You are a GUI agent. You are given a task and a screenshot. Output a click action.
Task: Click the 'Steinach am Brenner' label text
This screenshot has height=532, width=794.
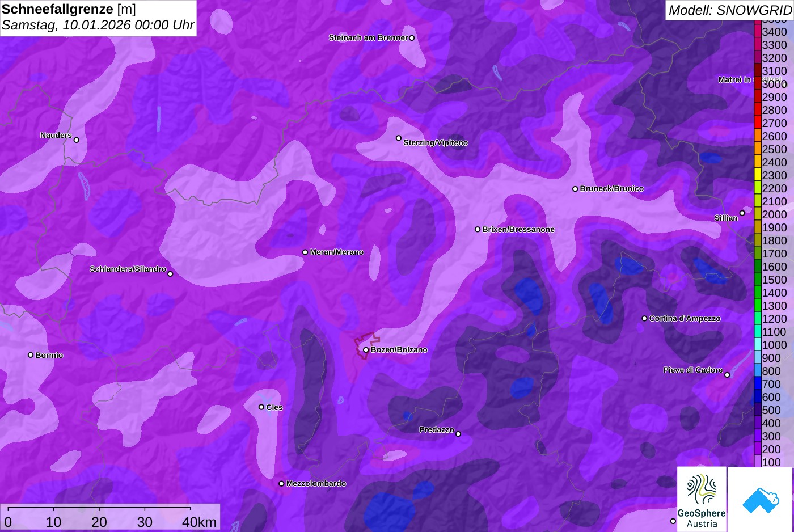tap(368, 38)
